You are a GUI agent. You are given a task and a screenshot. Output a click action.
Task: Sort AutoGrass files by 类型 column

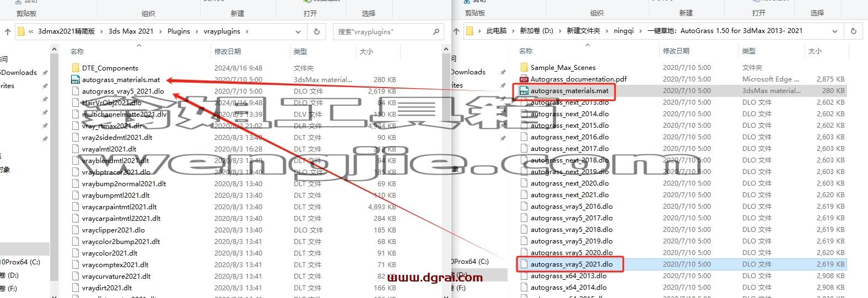(x=749, y=51)
